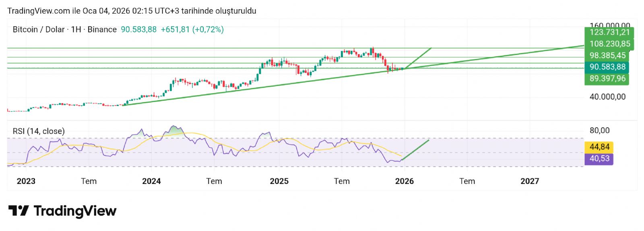
Task: Click the RSI (14, close) indicator label
Action: point(39,131)
